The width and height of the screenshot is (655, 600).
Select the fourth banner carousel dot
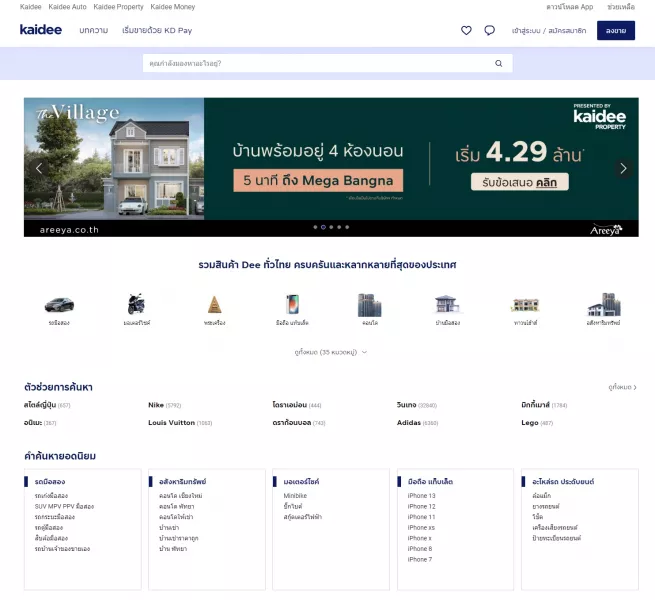[339, 227]
